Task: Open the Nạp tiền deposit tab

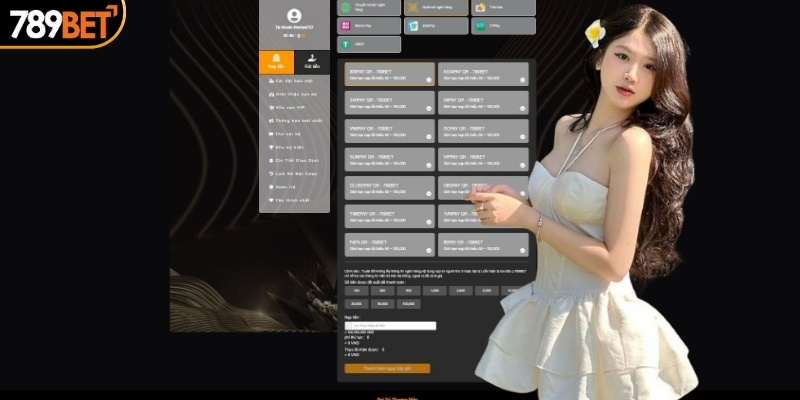Action: pos(276,62)
